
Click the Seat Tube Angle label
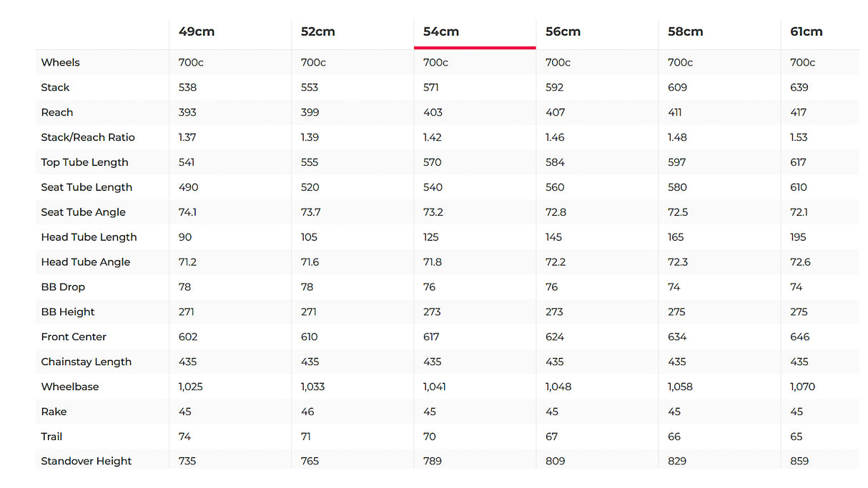(x=83, y=212)
